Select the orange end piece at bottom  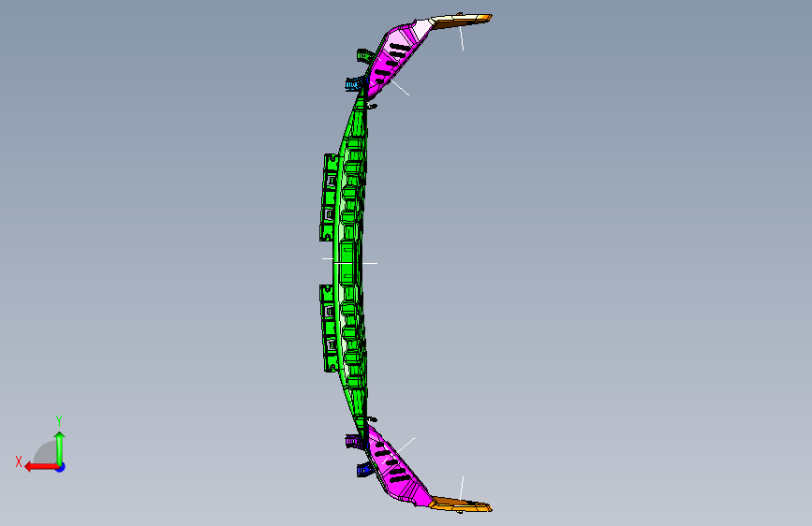click(461, 504)
